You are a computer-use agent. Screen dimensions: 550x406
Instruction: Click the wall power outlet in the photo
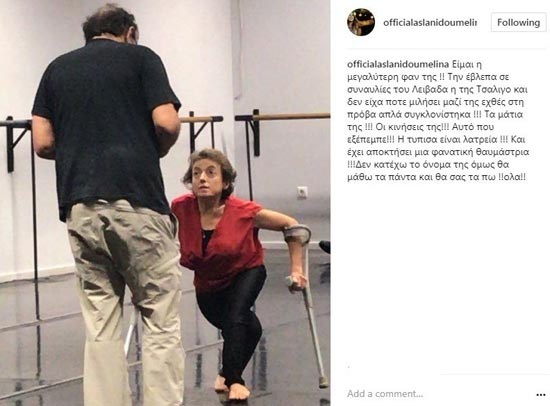pyautogui.click(x=302, y=192)
